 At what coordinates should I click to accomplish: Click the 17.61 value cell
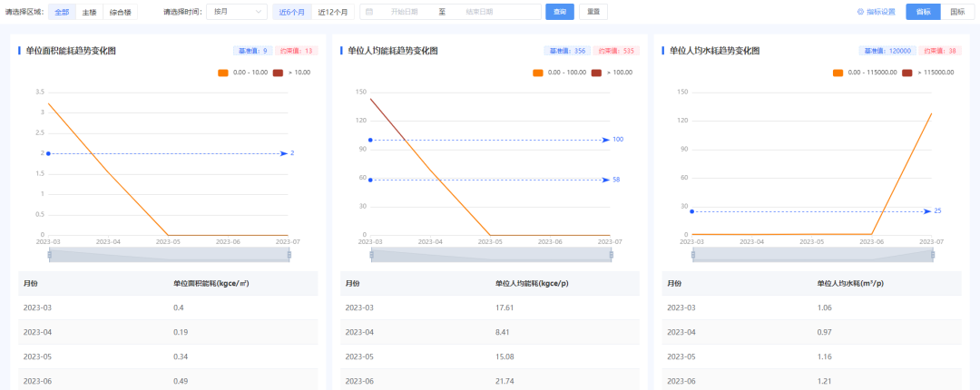(505, 307)
